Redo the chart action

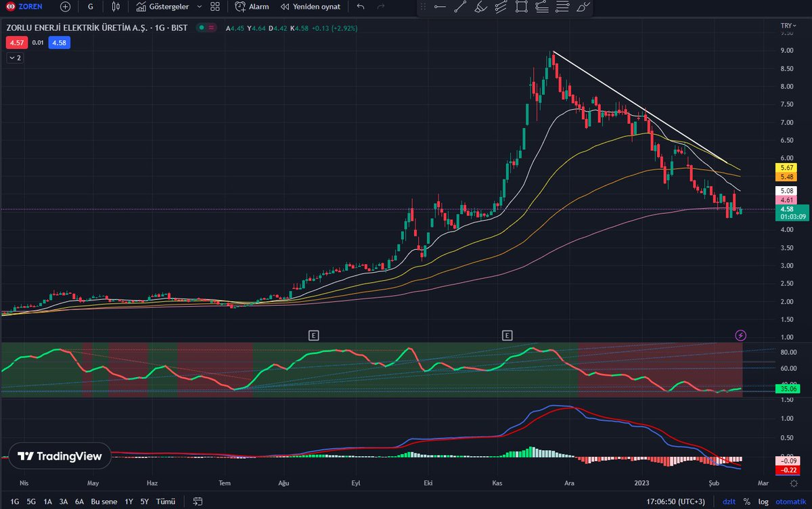(381, 6)
